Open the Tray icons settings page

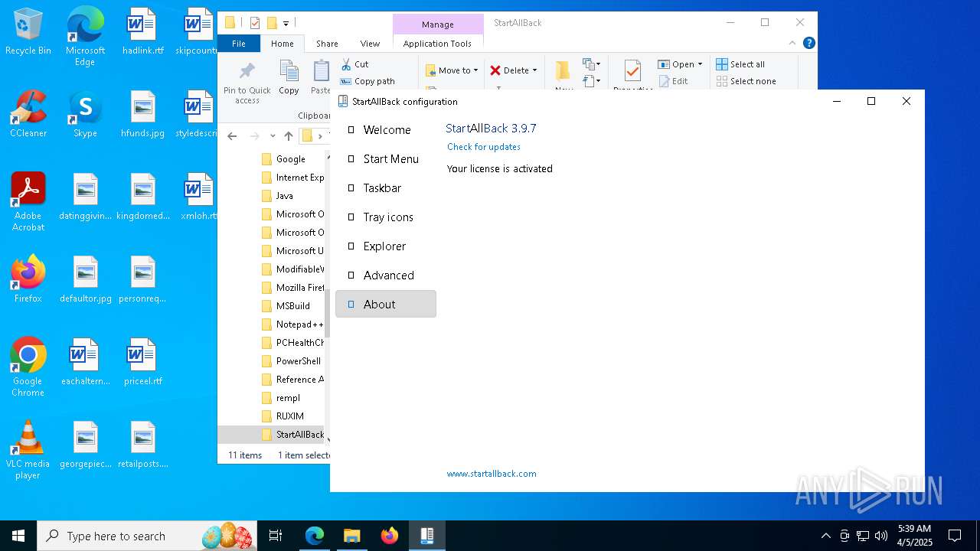386,217
